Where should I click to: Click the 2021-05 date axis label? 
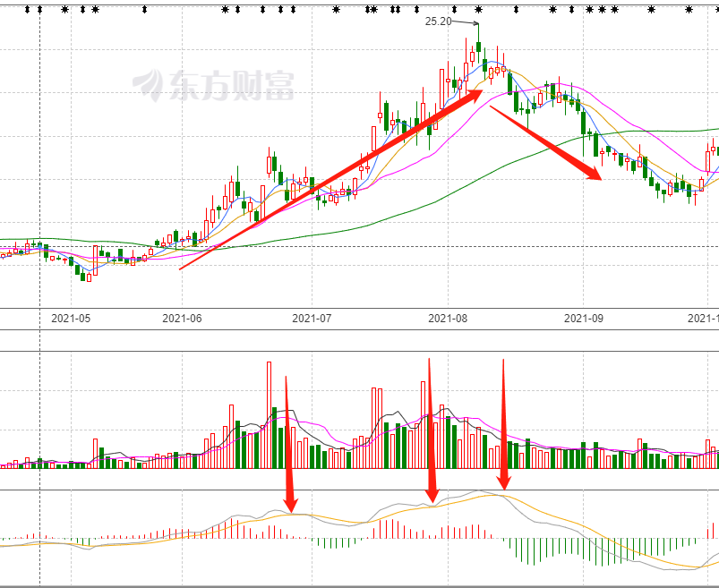pyautogui.click(x=71, y=318)
